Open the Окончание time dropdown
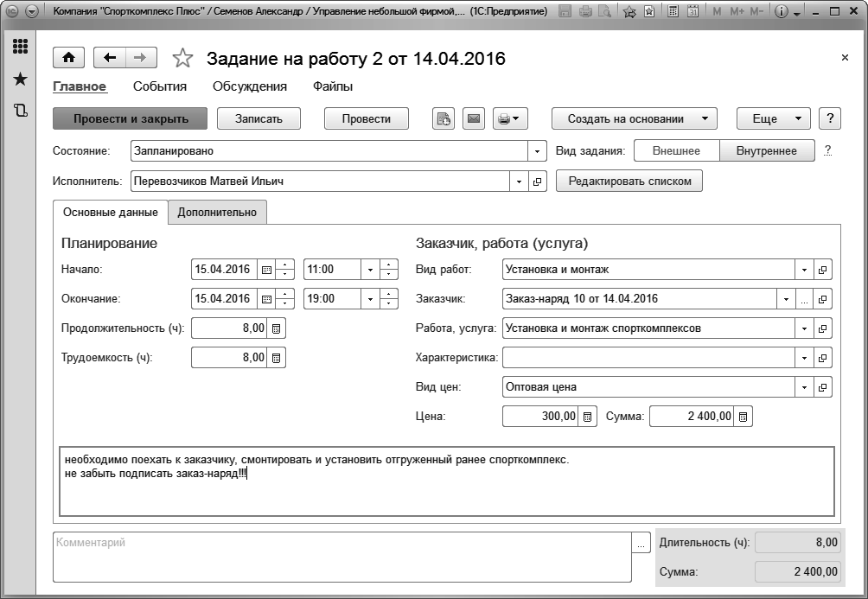The width and height of the screenshot is (868, 599). click(370, 299)
